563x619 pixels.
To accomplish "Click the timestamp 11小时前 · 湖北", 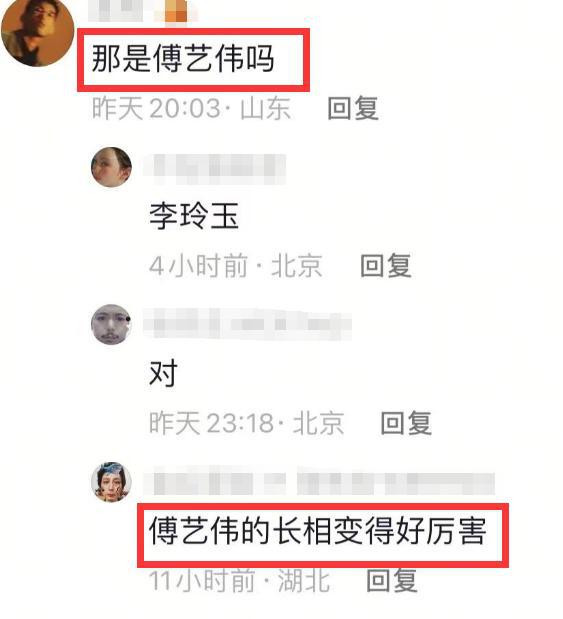I will coord(240,580).
